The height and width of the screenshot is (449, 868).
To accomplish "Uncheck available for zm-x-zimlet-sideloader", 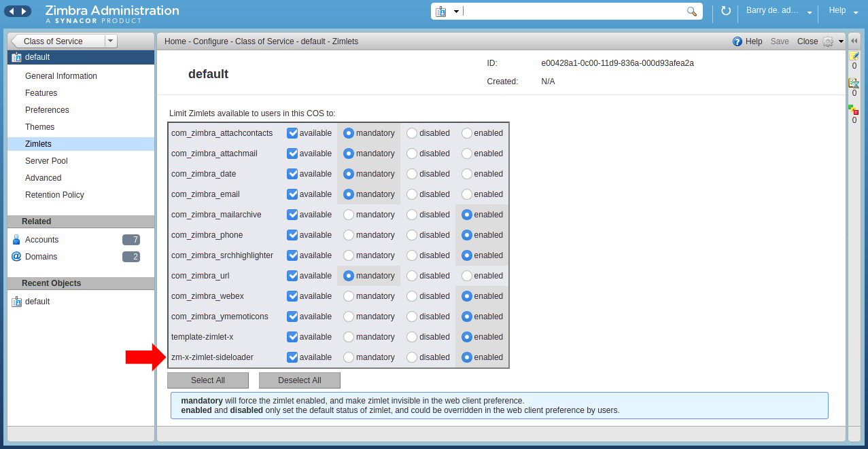I will 292,357.
